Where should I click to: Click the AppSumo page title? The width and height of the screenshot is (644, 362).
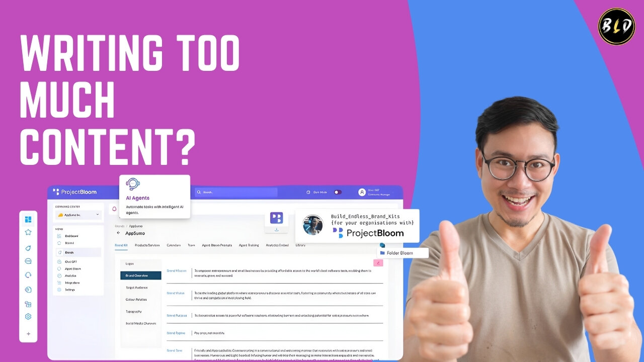135,233
